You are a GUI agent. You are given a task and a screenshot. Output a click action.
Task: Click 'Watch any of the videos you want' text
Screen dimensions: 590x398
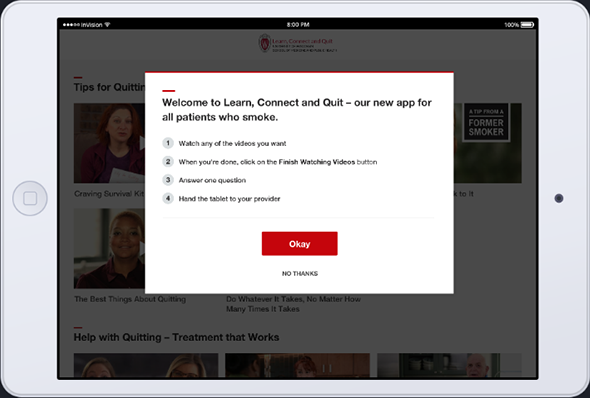tap(232, 143)
